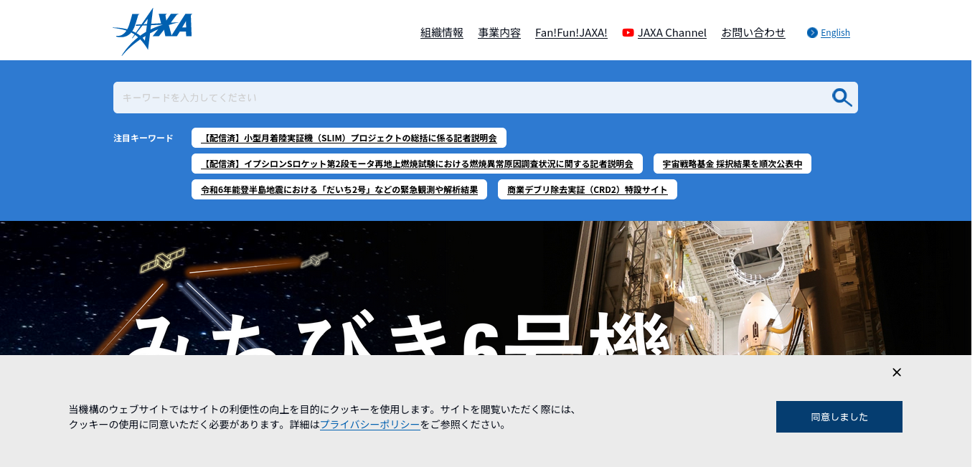Click the YouTube icon beside JAXA Channel
The width and height of the screenshot is (980, 467).
coord(628,32)
